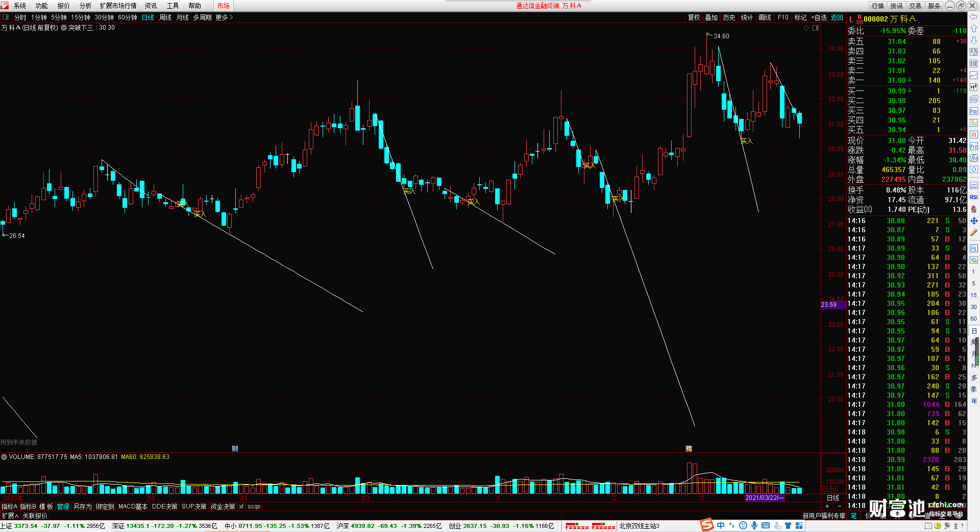Toggle the 中 Chinese input mode indicator

click(x=721, y=525)
